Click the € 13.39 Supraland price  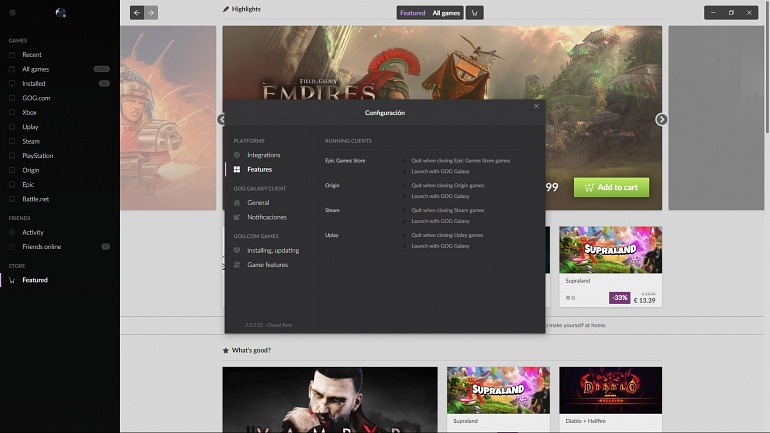644,300
